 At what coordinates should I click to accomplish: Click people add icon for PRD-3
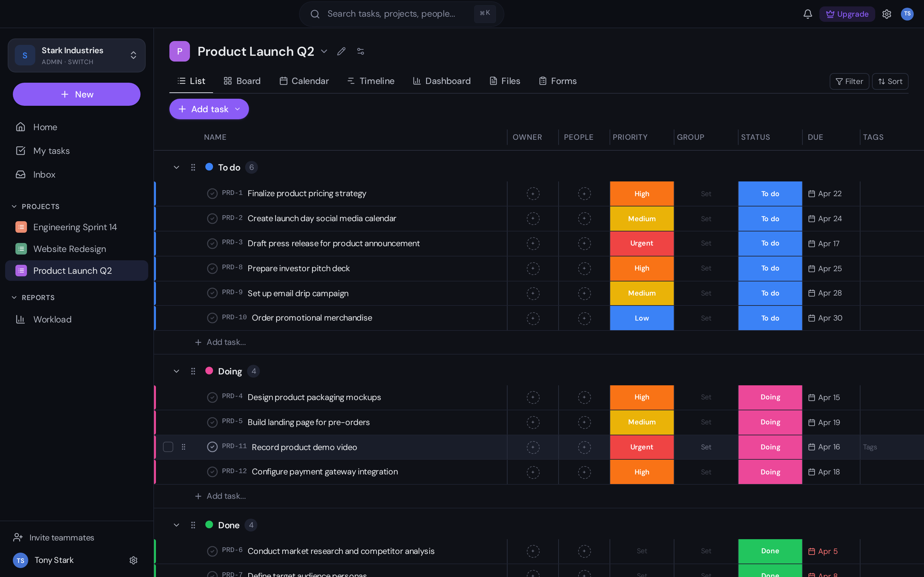584,244
